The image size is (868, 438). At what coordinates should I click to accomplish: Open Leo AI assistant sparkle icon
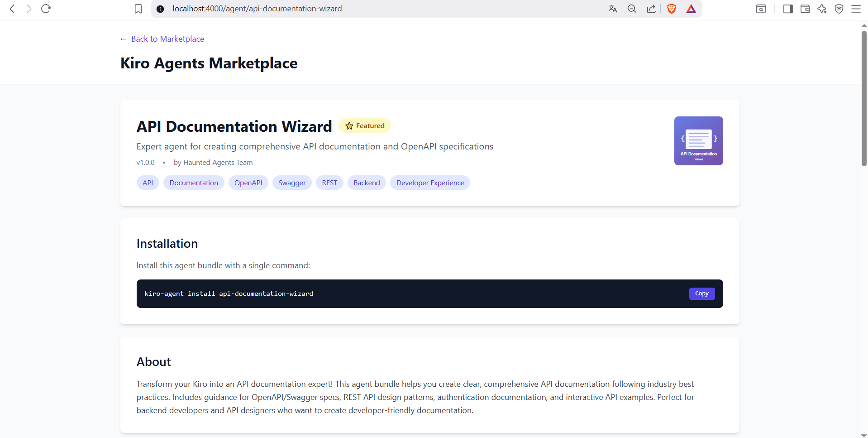822,9
